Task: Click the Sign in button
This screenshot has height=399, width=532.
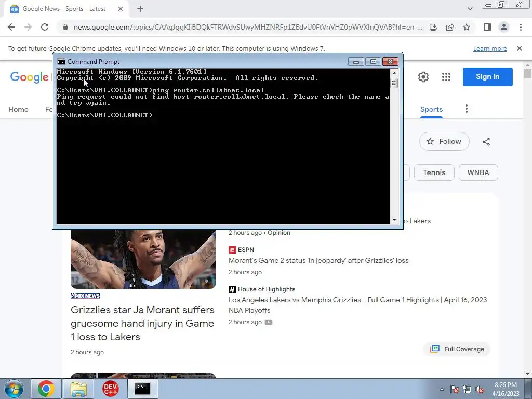Action: point(487,77)
